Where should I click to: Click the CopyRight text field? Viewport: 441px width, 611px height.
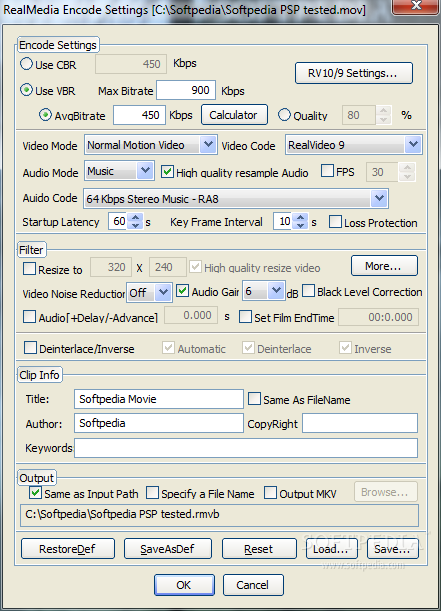(x=360, y=423)
